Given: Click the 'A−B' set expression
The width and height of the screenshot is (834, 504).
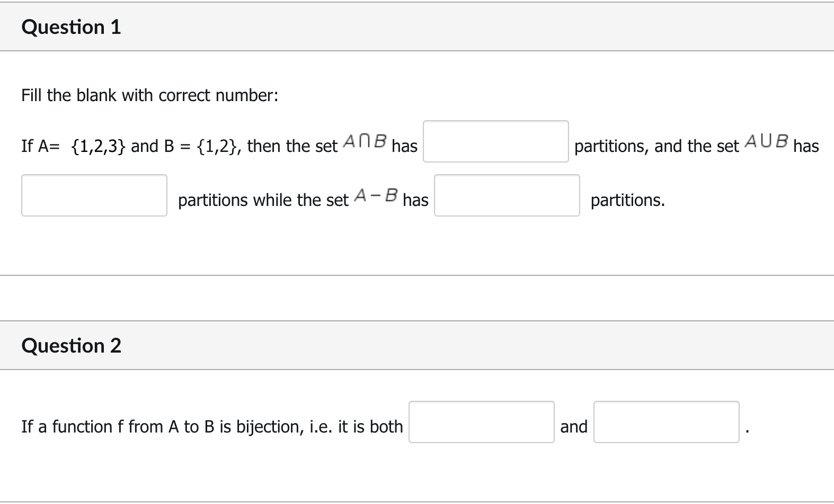Looking at the screenshot, I should click(x=376, y=195).
